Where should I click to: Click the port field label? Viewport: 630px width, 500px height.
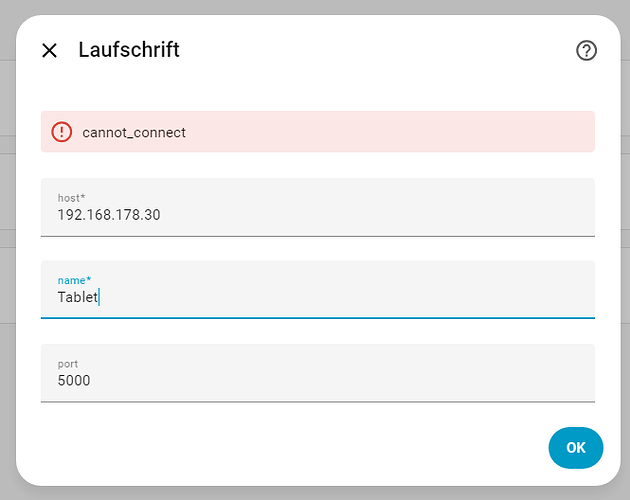click(68, 364)
